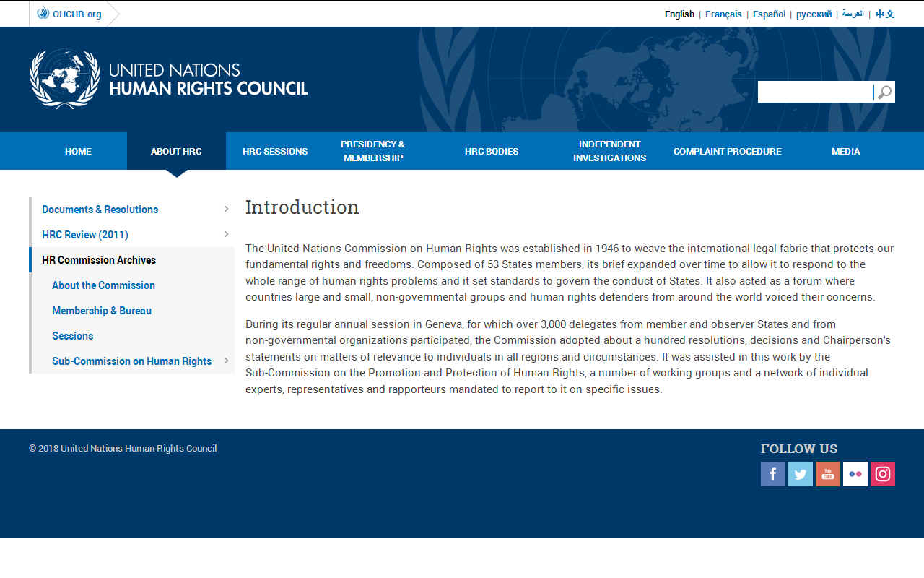
Task: Open the Instagram icon under Follow Us
Action: pos(883,474)
